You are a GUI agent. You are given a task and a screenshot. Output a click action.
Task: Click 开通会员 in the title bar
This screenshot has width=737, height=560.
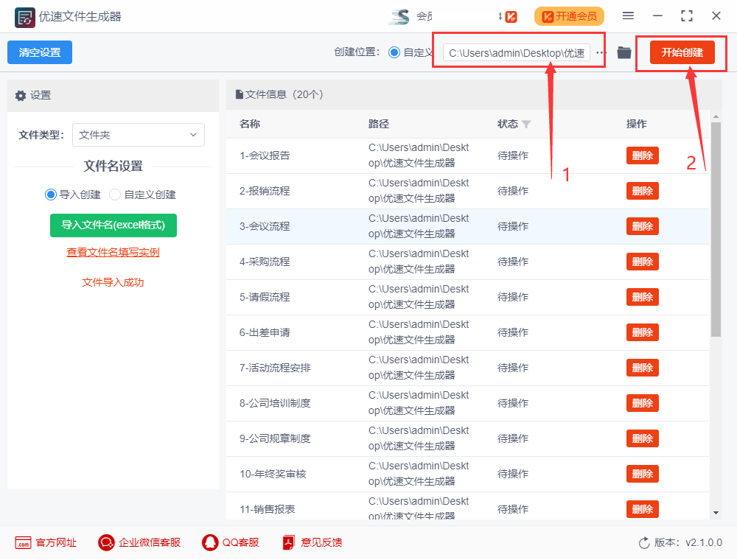pyautogui.click(x=569, y=15)
